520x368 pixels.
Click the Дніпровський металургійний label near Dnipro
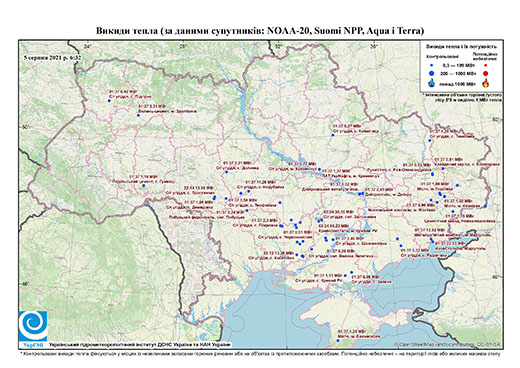[x=329, y=190]
